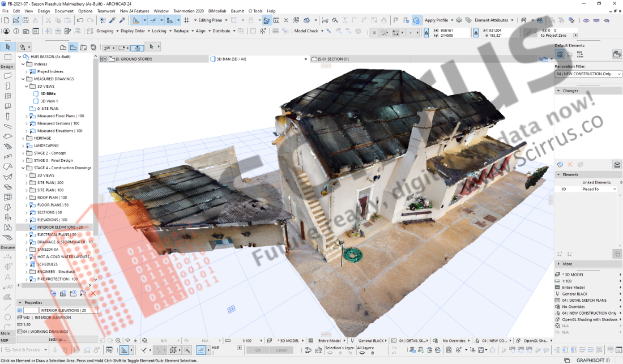The image size is (623, 364).
Task: Click the Settings... button
Action: (x=57, y=339)
